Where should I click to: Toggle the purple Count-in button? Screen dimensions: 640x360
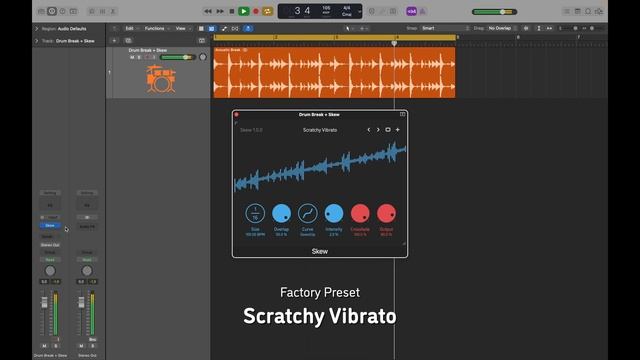tap(411, 11)
